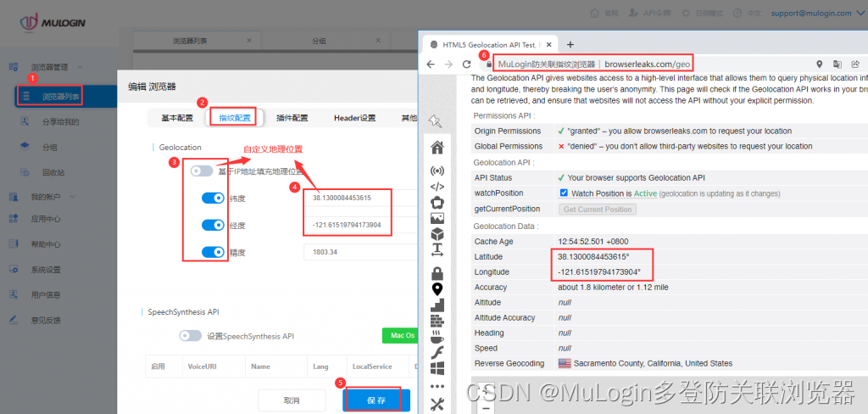Toggle the 精度 accuracy switch
The width and height of the screenshot is (868, 414).
pos(213,252)
